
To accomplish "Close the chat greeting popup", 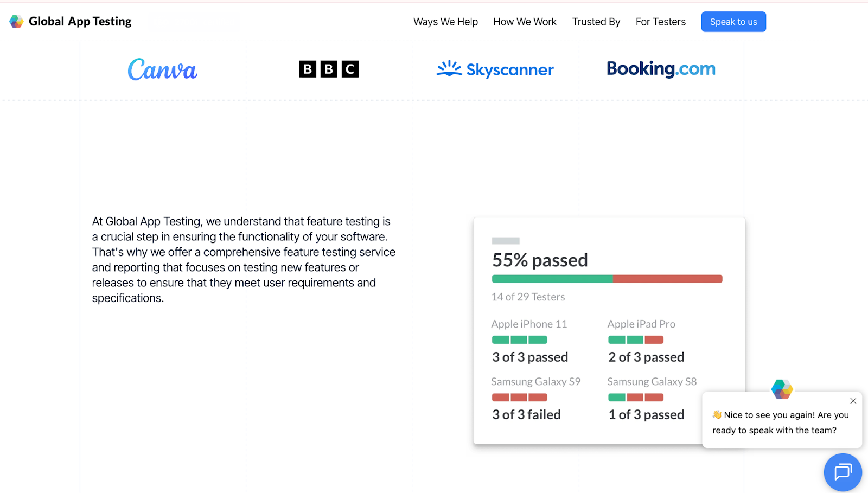I will 853,401.
